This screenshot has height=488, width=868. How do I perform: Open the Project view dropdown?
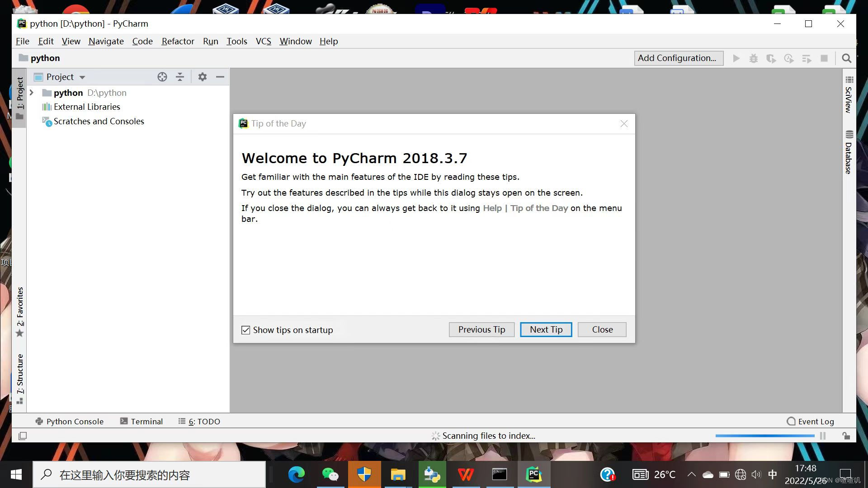[82, 77]
